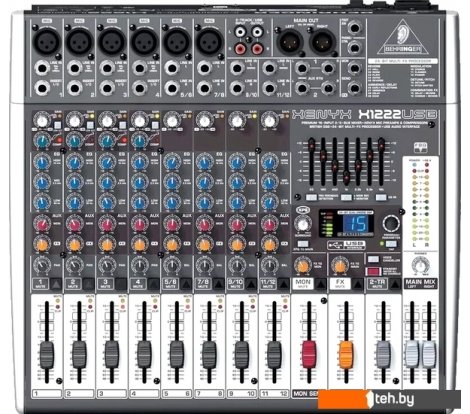Click the FX send output jack
Image resolution: width=470 pixels, height=414 pixels.
pos(355,89)
